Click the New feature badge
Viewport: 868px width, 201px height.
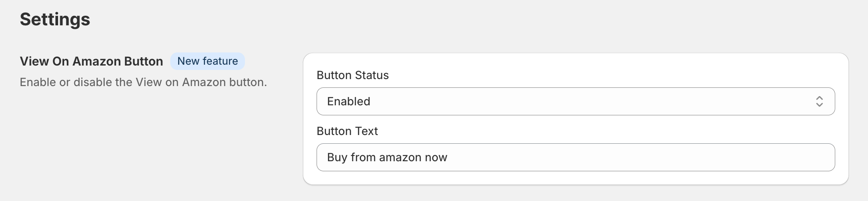[207, 61]
